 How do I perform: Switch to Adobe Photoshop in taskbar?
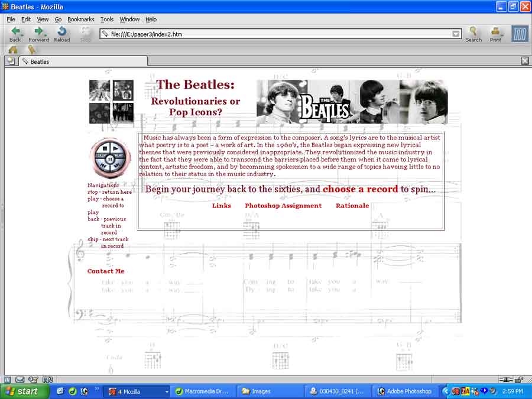tap(406, 391)
